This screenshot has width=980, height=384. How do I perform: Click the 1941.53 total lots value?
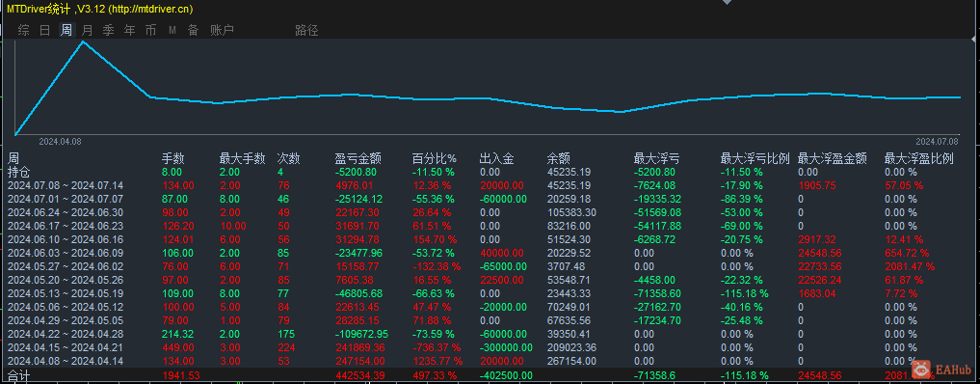tap(181, 375)
